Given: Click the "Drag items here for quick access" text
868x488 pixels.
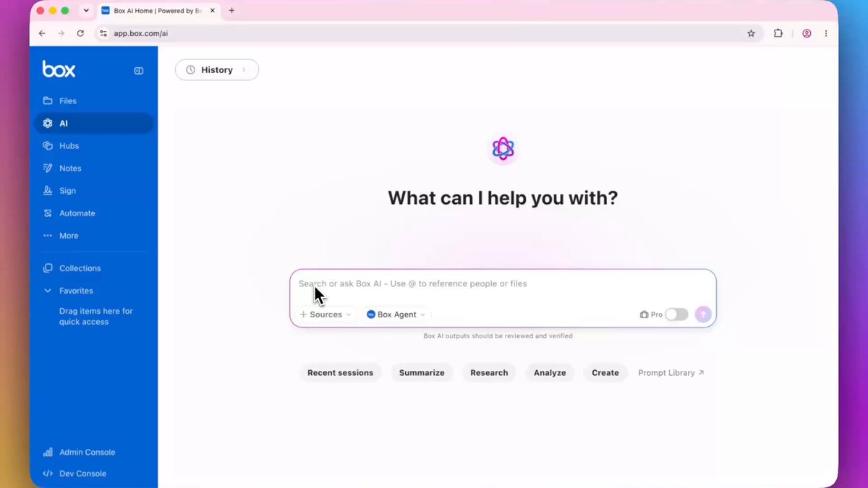Looking at the screenshot, I should (x=96, y=317).
